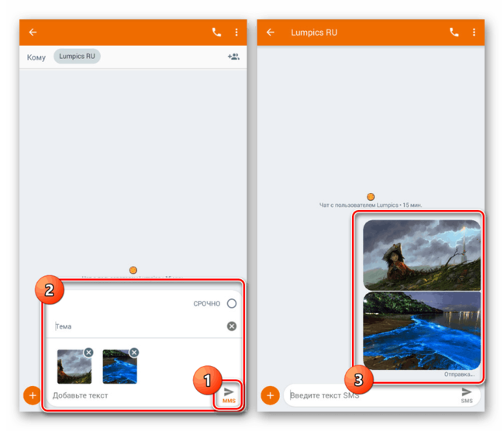This screenshot has height=431, width=504.
Task: Tap the Отправка... sending status text
Action: (459, 374)
